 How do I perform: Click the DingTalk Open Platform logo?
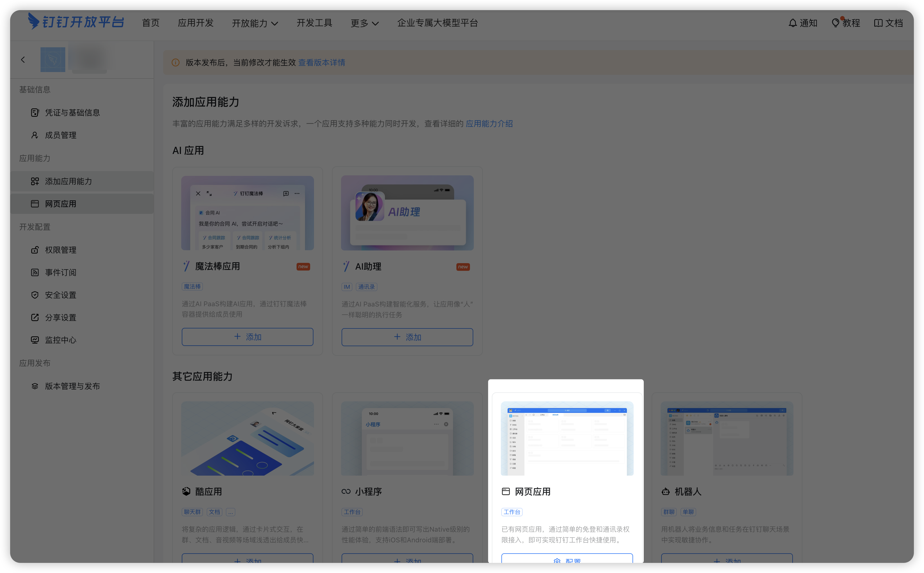76,22
